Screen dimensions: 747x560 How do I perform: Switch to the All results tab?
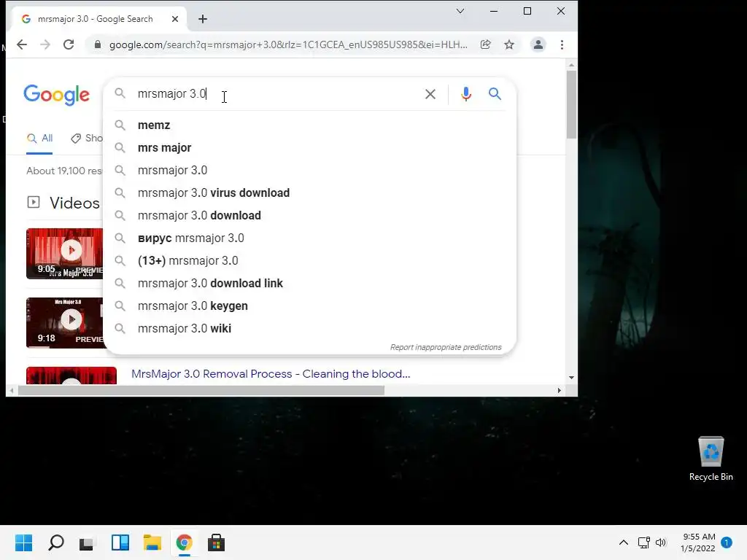(39, 139)
